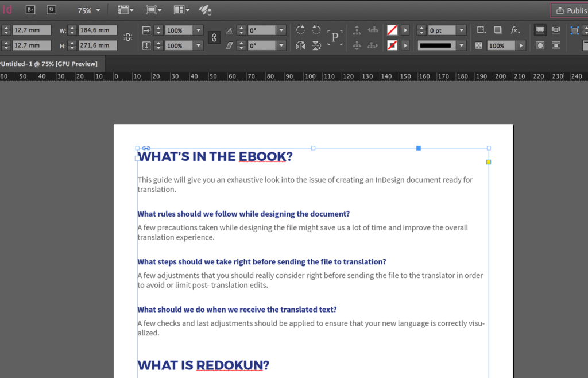Click the Scale X Percentage icon

pos(146,30)
